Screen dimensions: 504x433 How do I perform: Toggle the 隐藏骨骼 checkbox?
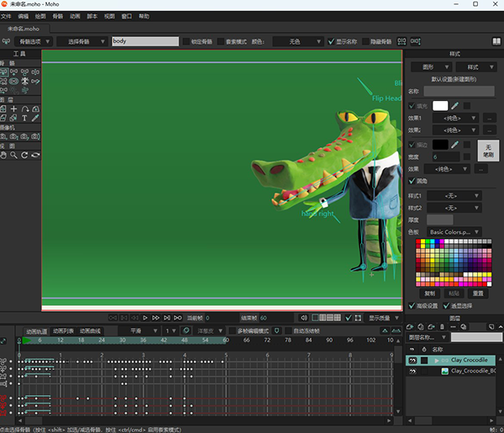click(365, 41)
